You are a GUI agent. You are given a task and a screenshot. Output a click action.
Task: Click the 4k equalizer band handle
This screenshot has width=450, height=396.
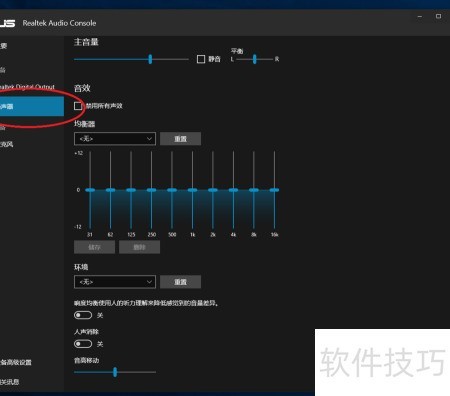[233, 190]
